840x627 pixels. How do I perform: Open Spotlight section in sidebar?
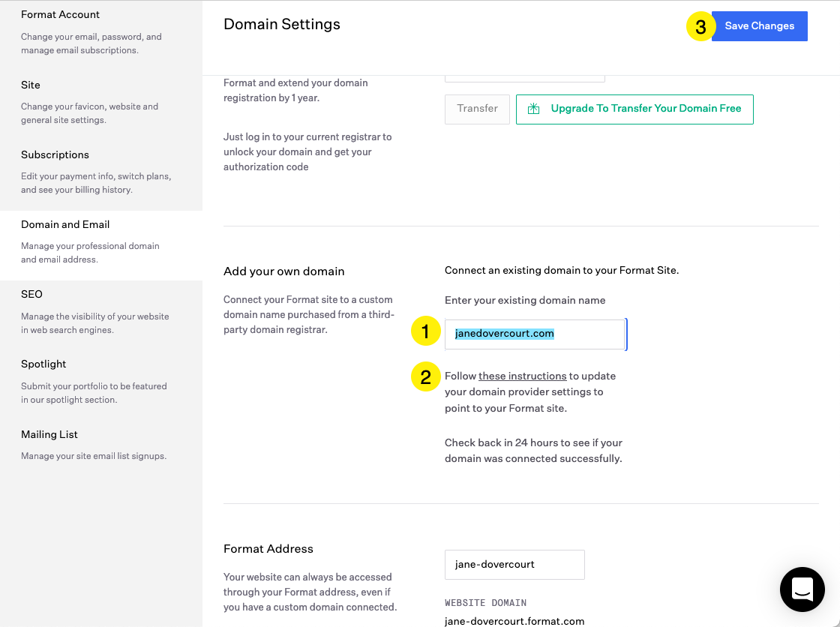click(43, 364)
